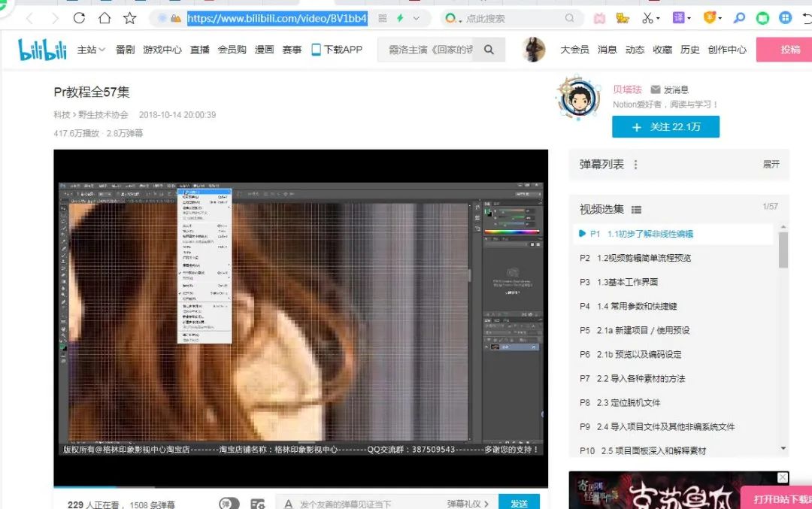The image size is (812, 509).
Task: Click the browser back arrow
Action: coord(29,19)
